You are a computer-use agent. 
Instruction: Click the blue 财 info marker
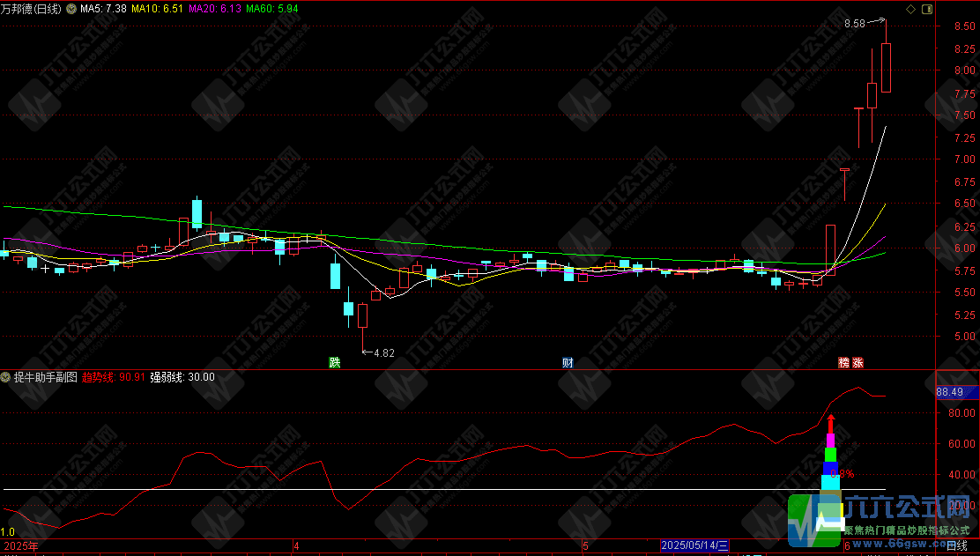click(568, 362)
